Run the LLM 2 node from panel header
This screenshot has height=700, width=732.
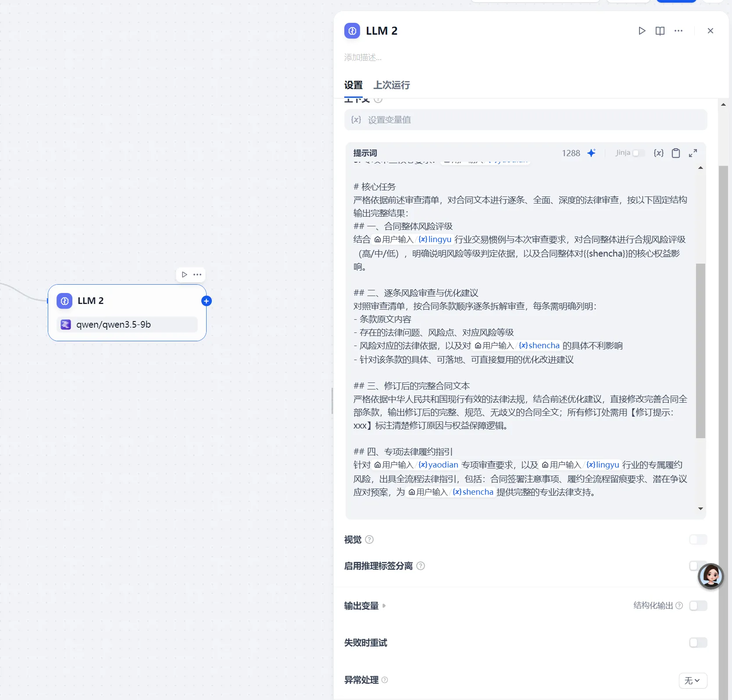pyautogui.click(x=642, y=31)
